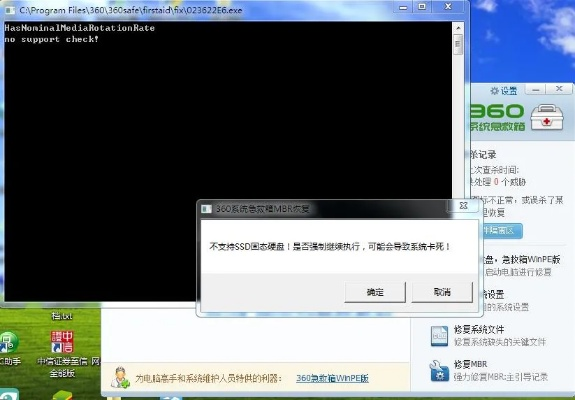Viewport: 575px width, 400px height.
Task: Open the 助手 green desktop shortcut
Action: click(x=9, y=349)
